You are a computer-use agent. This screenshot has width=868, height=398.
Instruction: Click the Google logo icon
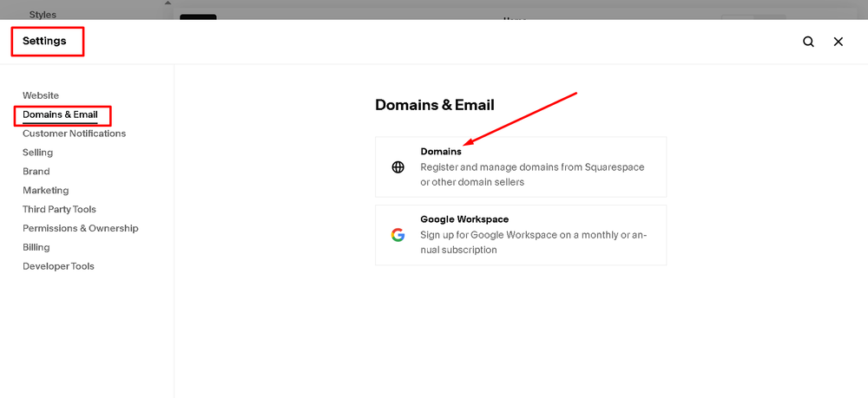pos(398,235)
